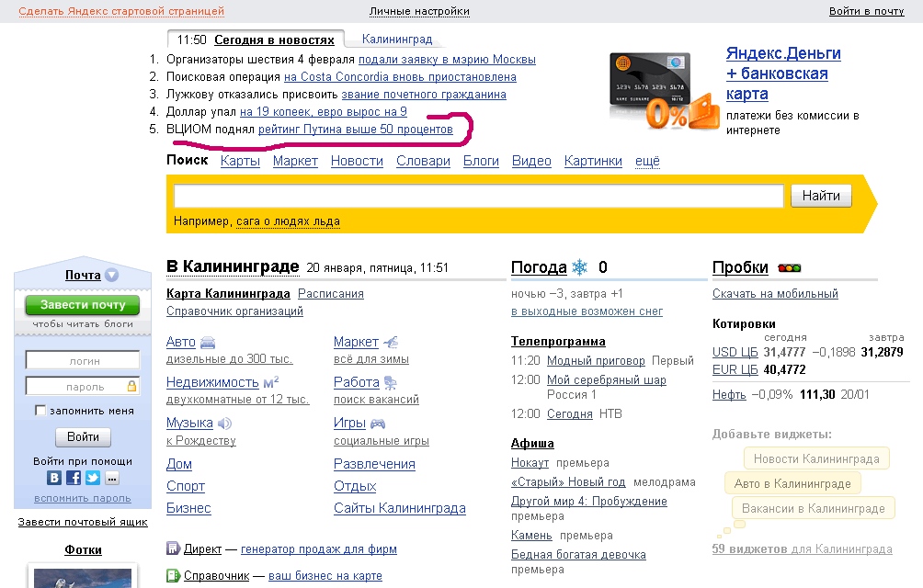Open Модный приговор TV listing
923x588 pixels.
tap(596, 360)
